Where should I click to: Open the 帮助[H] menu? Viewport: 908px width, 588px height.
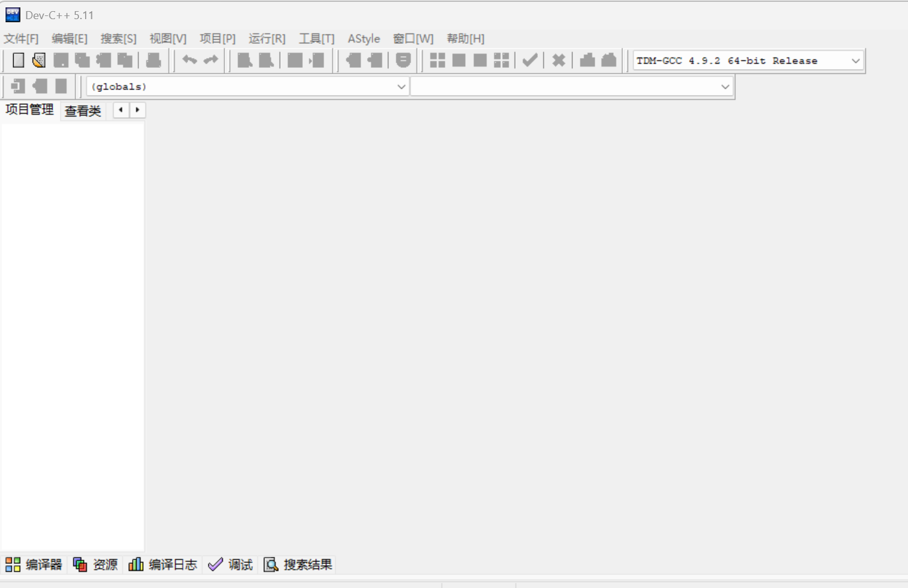(x=466, y=39)
